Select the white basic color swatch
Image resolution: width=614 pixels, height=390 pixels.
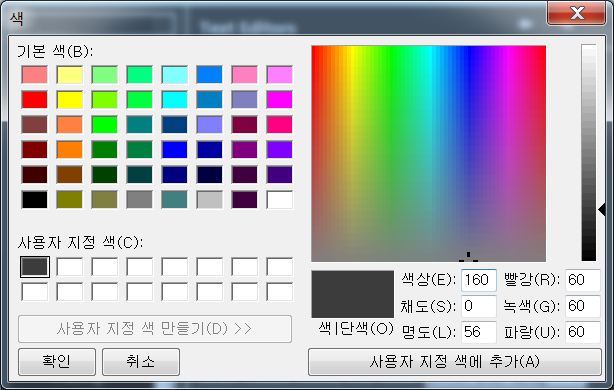pos(280,200)
